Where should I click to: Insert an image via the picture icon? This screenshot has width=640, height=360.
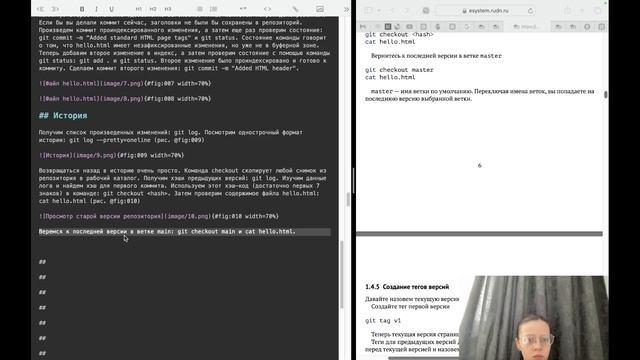[320, 9]
